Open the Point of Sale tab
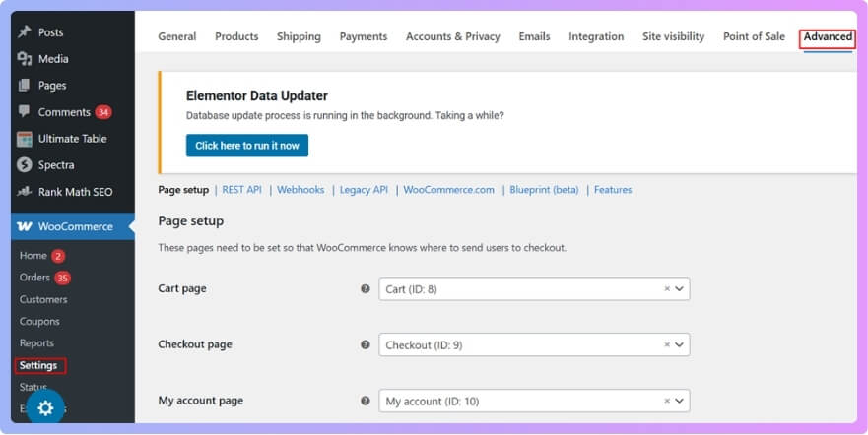The image size is (868, 435). click(x=754, y=36)
